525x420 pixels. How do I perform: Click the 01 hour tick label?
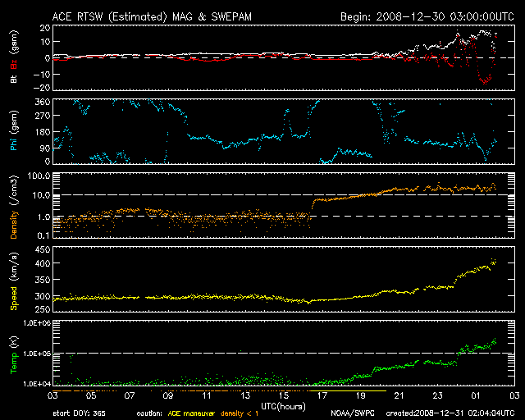[x=476, y=396]
